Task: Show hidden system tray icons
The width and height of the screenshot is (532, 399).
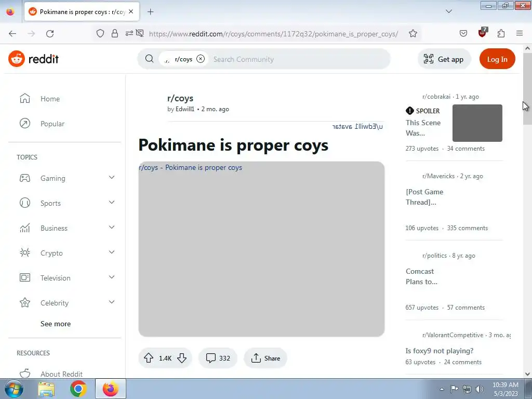Action: click(442, 389)
